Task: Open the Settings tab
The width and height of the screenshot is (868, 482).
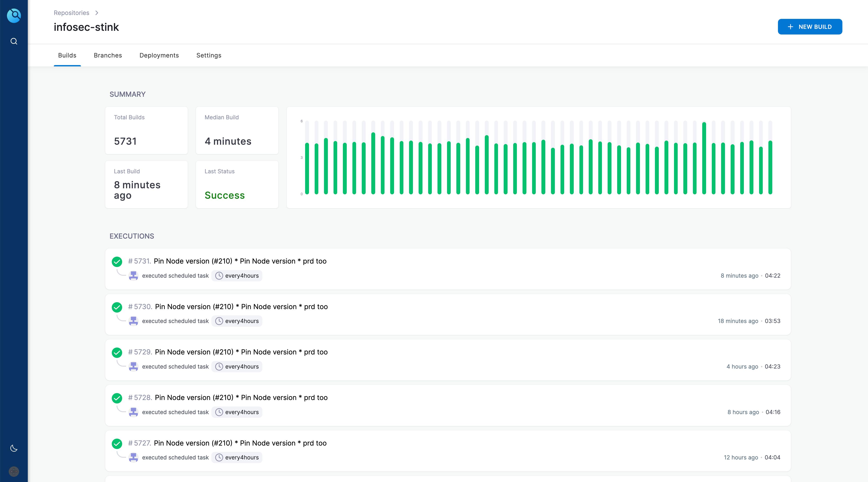Action: (209, 55)
